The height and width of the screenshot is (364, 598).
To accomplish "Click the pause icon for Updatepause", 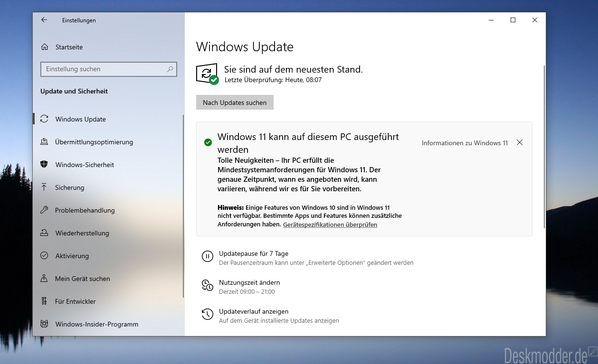I will tap(208, 257).
